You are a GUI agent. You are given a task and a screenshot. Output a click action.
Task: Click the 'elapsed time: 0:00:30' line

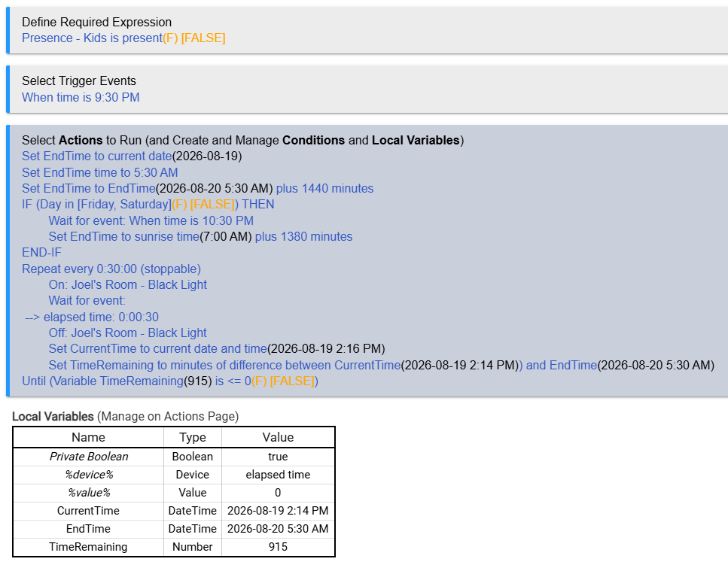(x=92, y=317)
